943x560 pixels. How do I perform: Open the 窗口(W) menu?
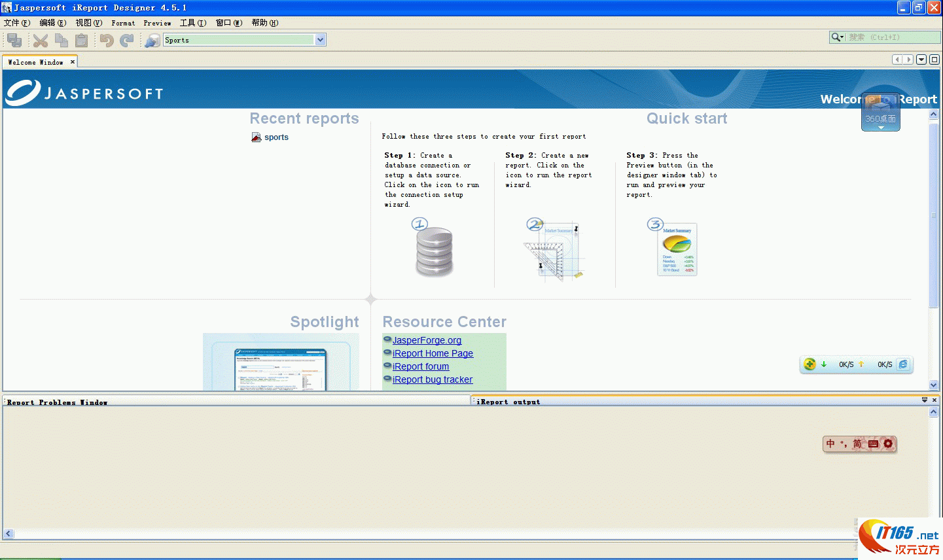click(x=229, y=23)
